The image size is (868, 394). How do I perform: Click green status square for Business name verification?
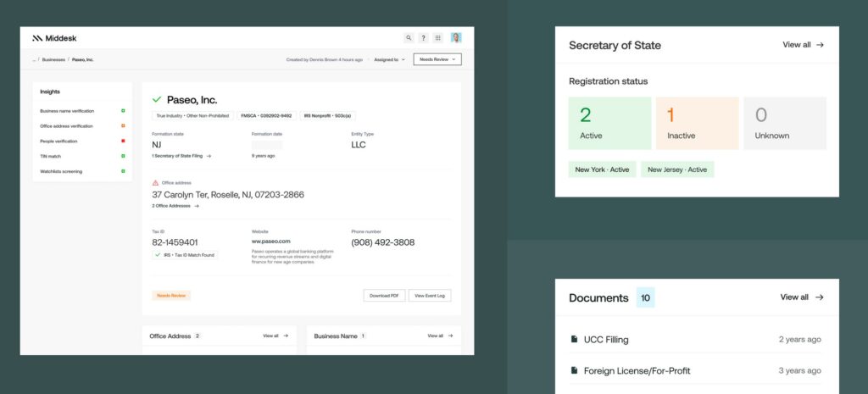123,111
